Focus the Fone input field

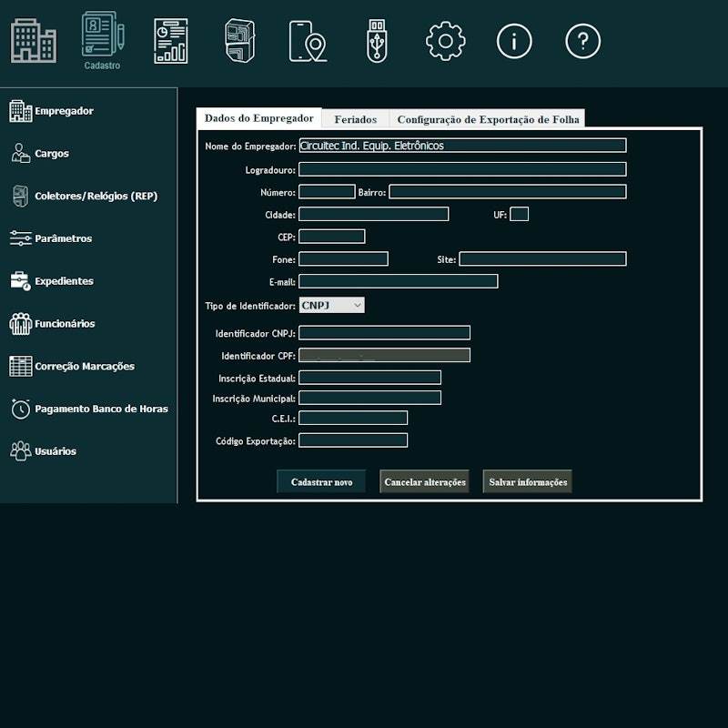(343, 258)
